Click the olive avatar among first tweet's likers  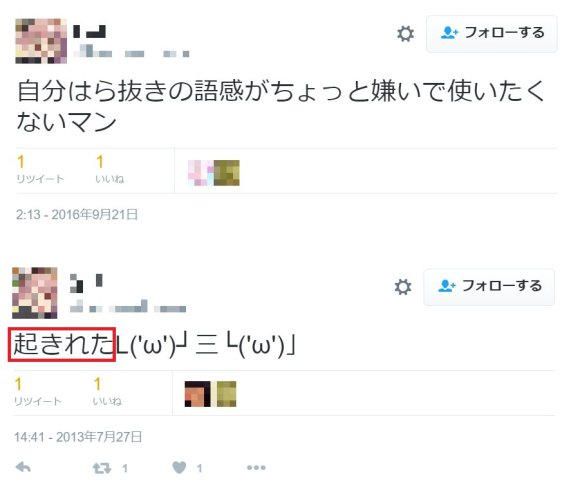[227, 173]
